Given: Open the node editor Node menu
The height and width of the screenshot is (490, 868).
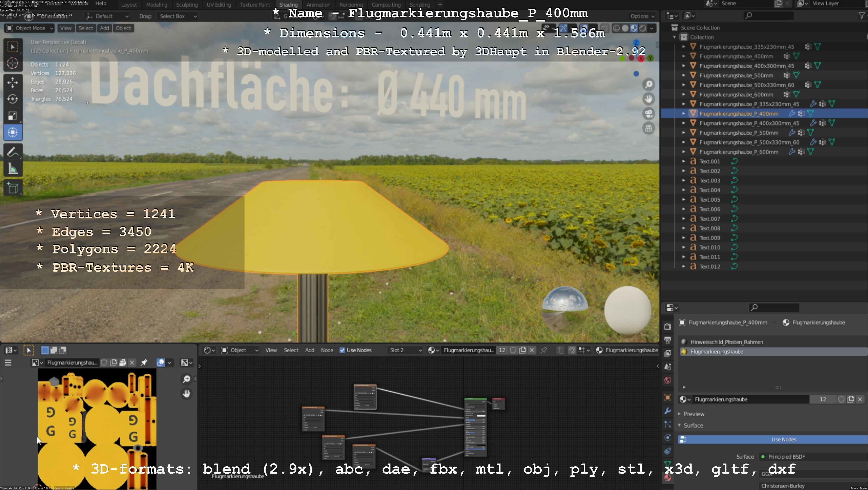Looking at the screenshot, I should pos(327,350).
